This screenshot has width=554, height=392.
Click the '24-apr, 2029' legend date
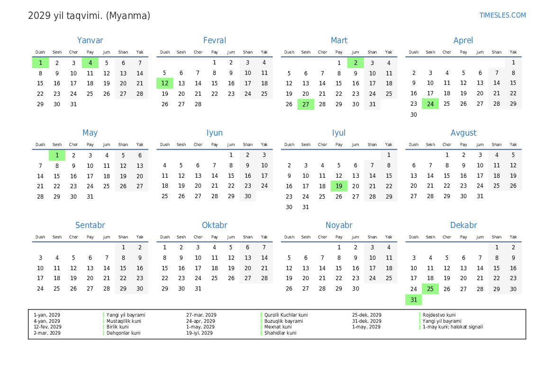click(x=200, y=321)
